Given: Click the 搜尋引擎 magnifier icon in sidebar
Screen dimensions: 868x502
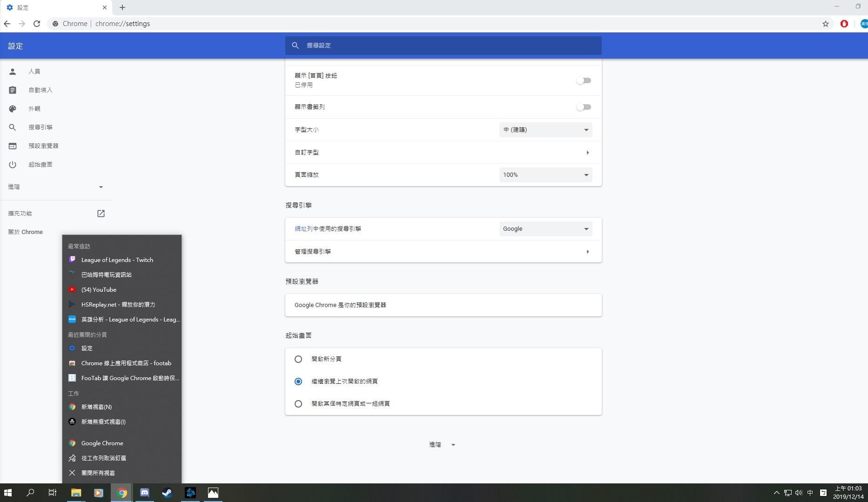Looking at the screenshot, I should coord(13,127).
